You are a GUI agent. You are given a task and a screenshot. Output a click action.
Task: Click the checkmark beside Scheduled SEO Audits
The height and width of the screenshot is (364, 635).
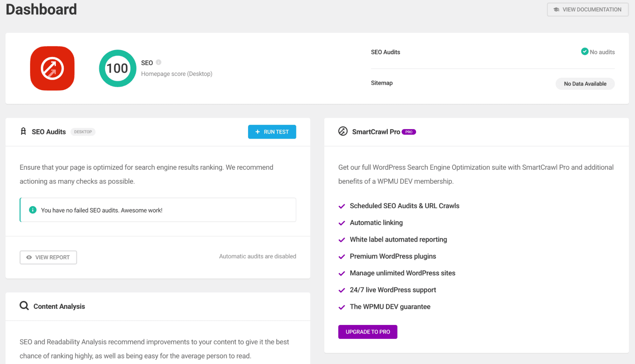point(342,206)
